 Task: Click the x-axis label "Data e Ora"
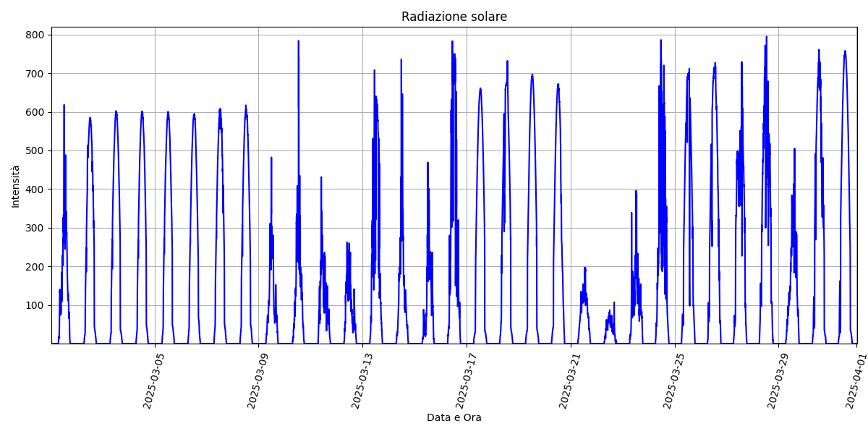(454, 417)
